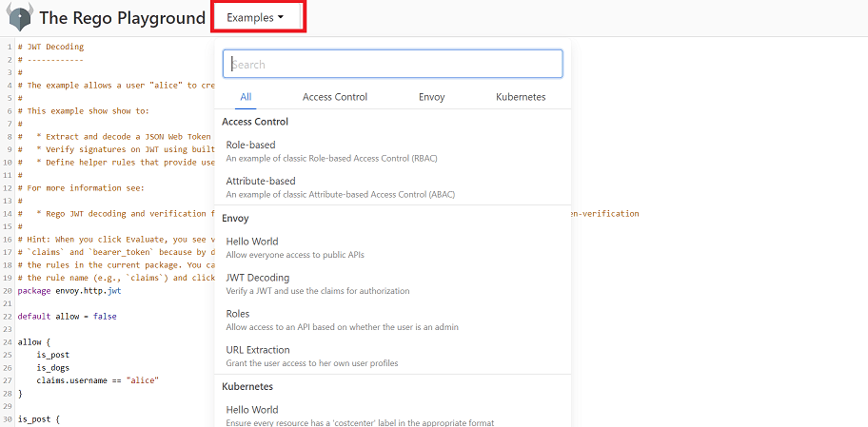The image size is (868, 427).
Task: Focus the example Search field
Action: coord(392,64)
